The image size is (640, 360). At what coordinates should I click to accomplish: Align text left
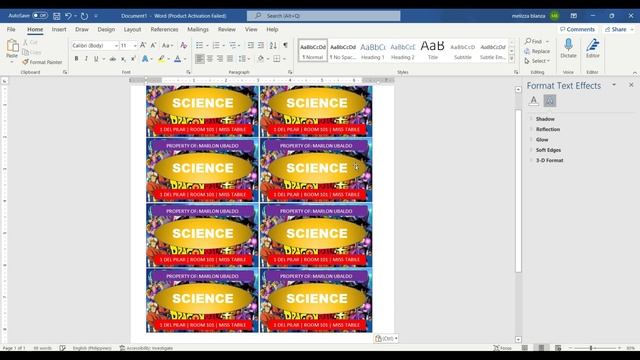pyautogui.click(x=200, y=59)
